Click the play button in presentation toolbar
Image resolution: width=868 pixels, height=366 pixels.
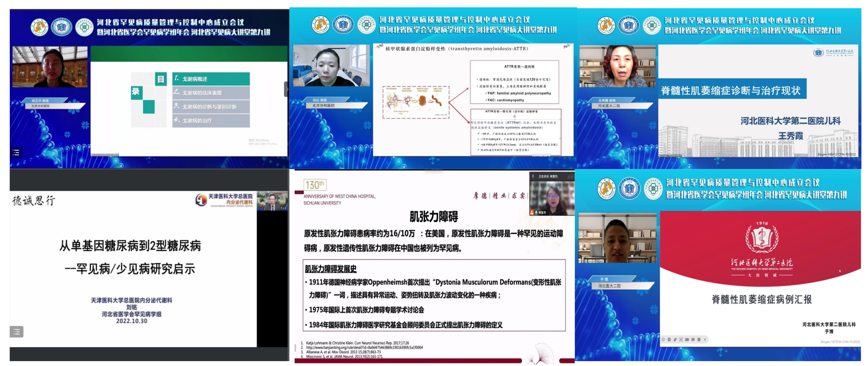[669, 339]
